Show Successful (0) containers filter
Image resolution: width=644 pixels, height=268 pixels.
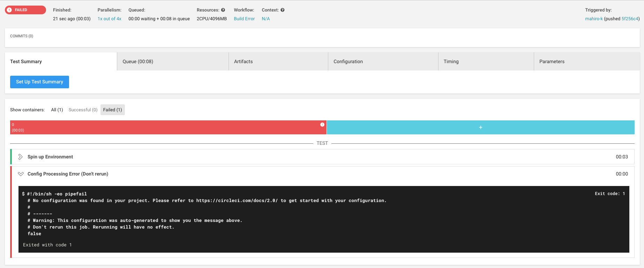83,110
